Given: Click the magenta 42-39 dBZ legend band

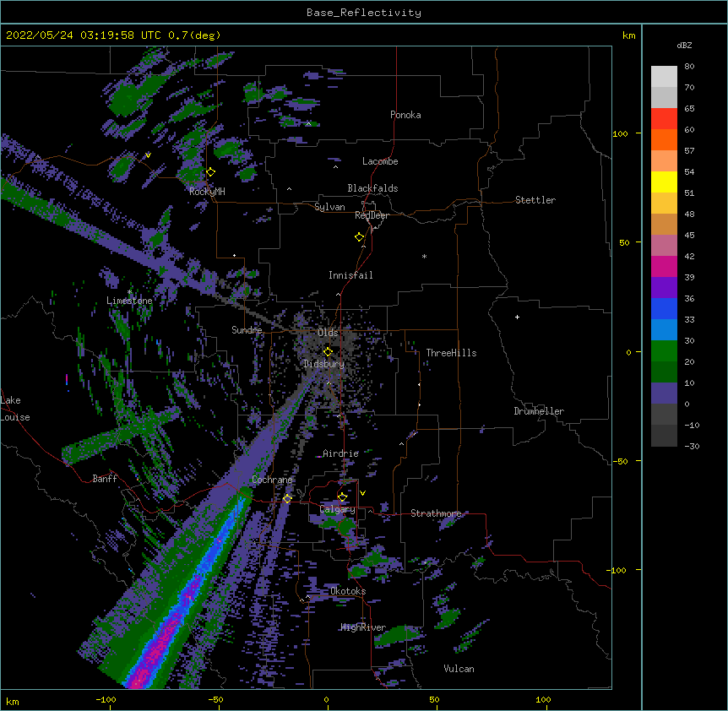Looking at the screenshot, I should pyautogui.click(x=664, y=266).
